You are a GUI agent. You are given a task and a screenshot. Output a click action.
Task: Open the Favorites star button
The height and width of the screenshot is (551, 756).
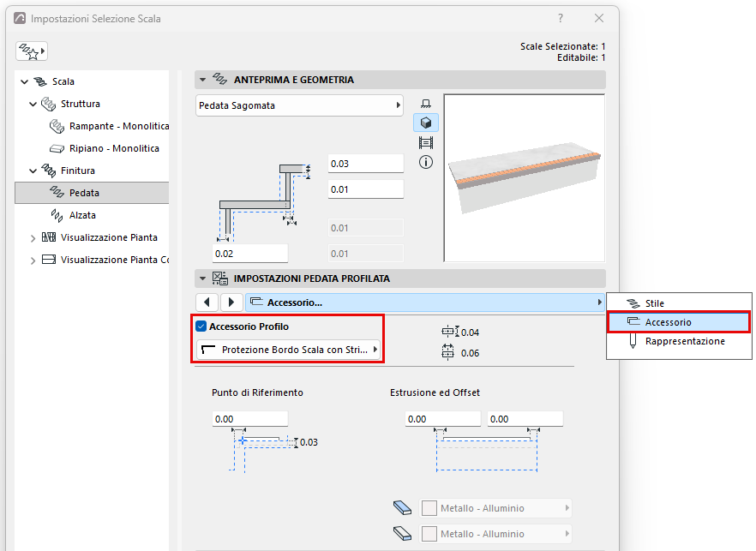(32, 51)
